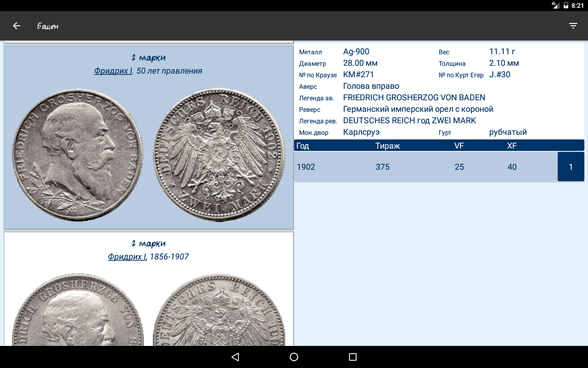Tap the mint value Карлсруэ
This screenshot has height=368, width=588.
[362, 132]
